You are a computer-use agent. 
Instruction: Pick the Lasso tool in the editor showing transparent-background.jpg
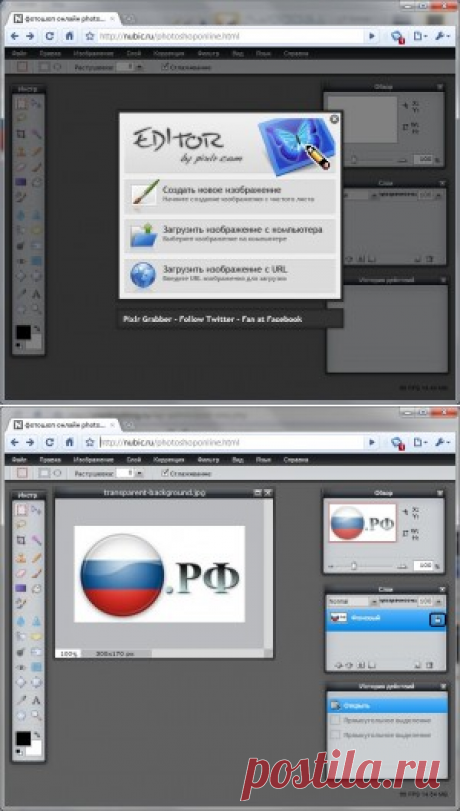coord(21,524)
